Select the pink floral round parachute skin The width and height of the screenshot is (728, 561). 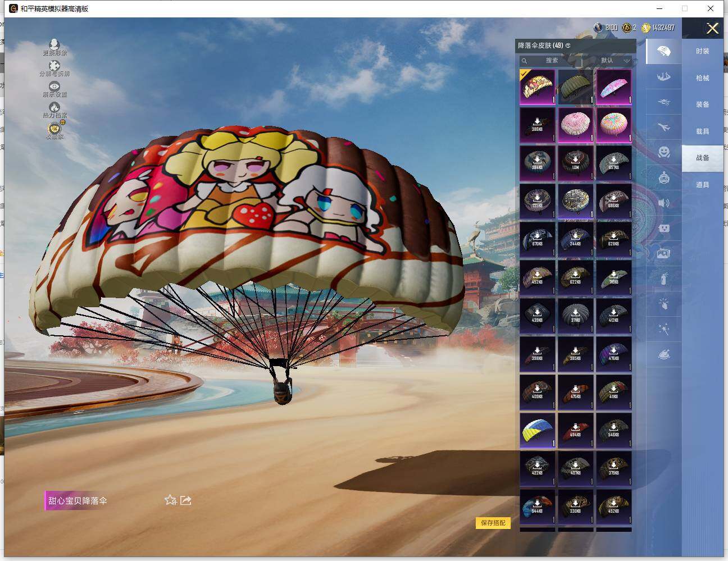click(576, 125)
